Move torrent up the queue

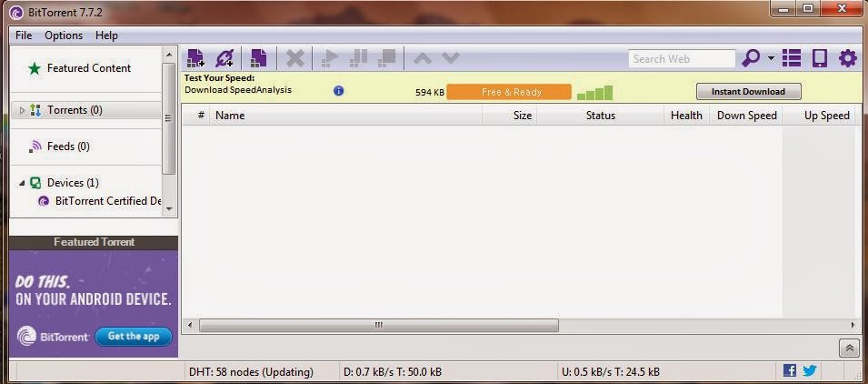point(423,57)
